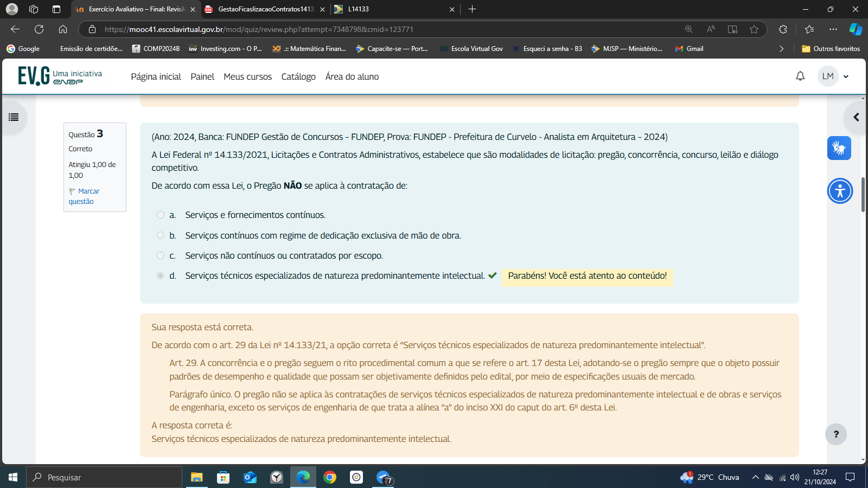The width and height of the screenshot is (868, 488).
Task: Collapse the right side panel chevron
Action: coord(856,117)
